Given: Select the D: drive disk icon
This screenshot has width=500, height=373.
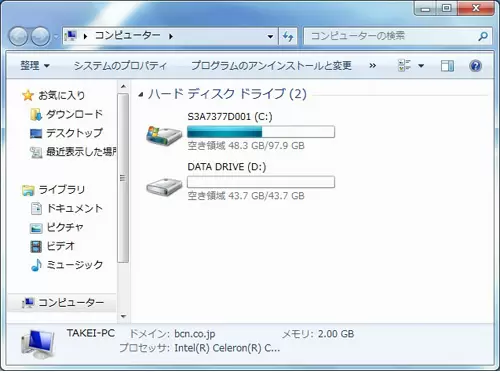Looking at the screenshot, I should [164, 187].
